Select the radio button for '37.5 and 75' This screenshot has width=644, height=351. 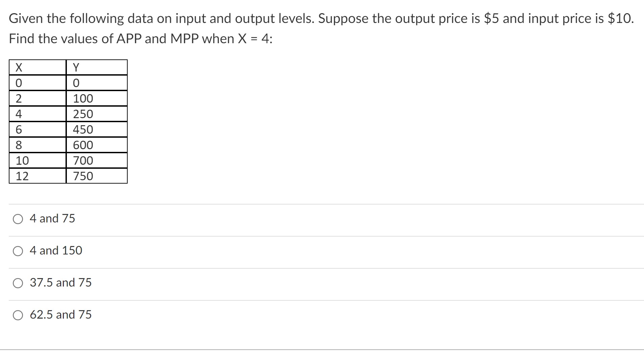18,283
